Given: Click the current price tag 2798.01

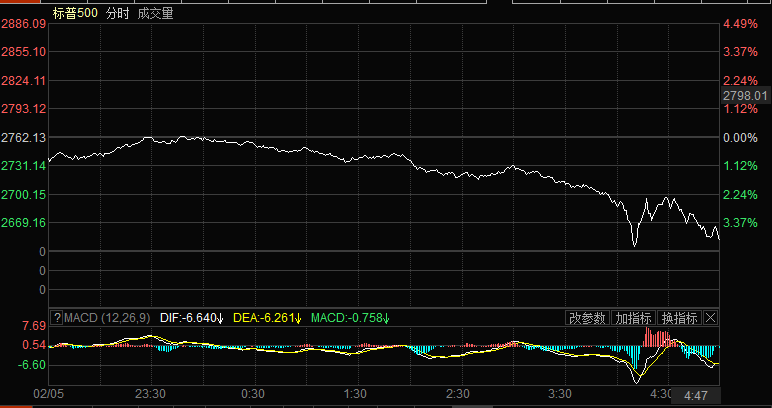Looking at the screenshot, I should [745, 95].
